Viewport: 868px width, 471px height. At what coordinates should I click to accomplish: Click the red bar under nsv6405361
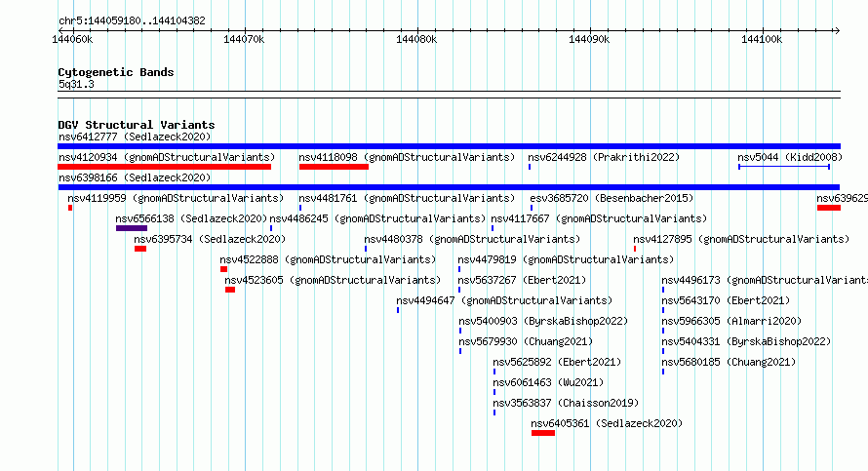pos(543,433)
